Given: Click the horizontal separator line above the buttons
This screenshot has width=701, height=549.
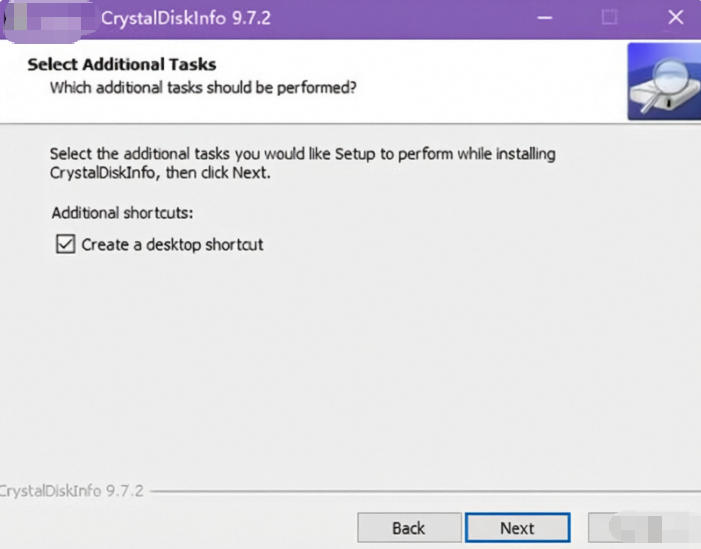Looking at the screenshot, I should click(x=425, y=491).
